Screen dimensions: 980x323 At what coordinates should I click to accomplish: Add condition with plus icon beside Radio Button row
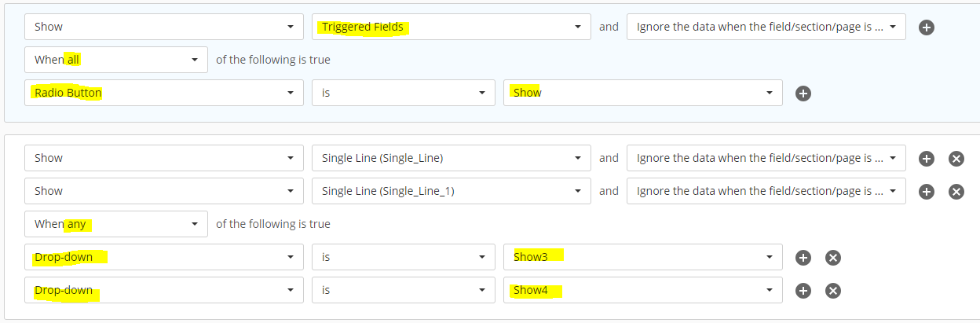(x=803, y=93)
